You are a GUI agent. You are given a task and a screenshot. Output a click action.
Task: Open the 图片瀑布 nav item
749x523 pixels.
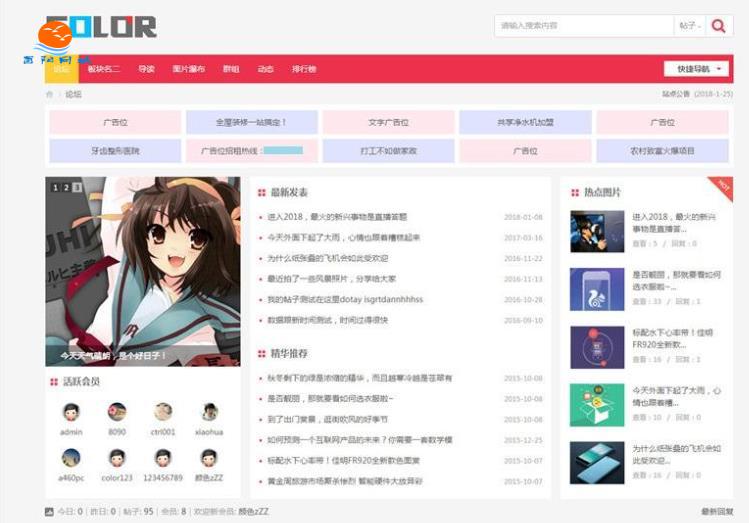click(x=189, y=69)
